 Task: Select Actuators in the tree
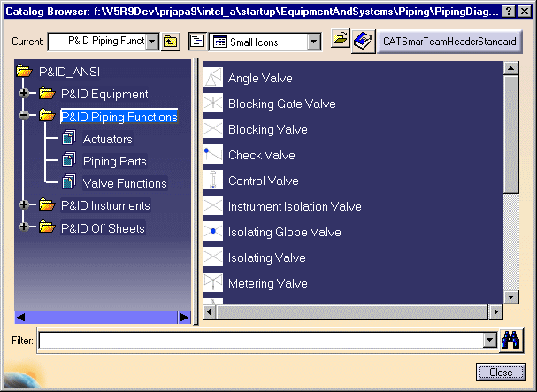(x=107, y=139)
